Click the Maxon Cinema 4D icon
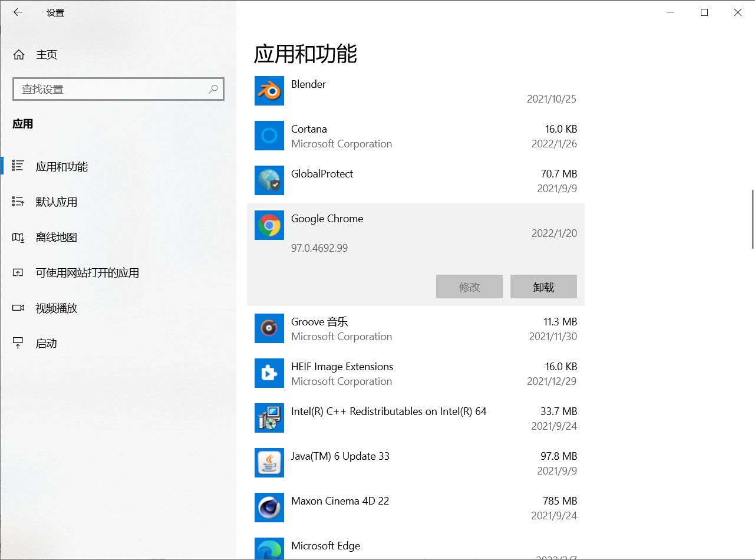755x560 pixels. pos(269,508)
